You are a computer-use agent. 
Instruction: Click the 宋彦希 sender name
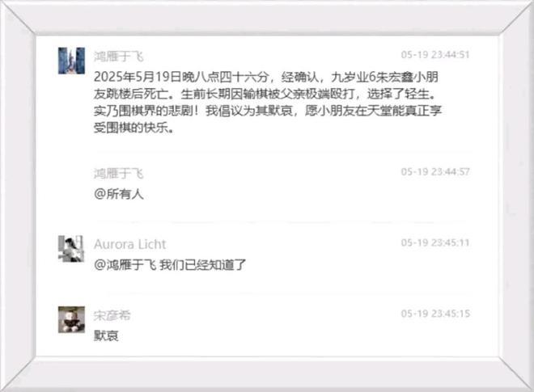point(112,315)
